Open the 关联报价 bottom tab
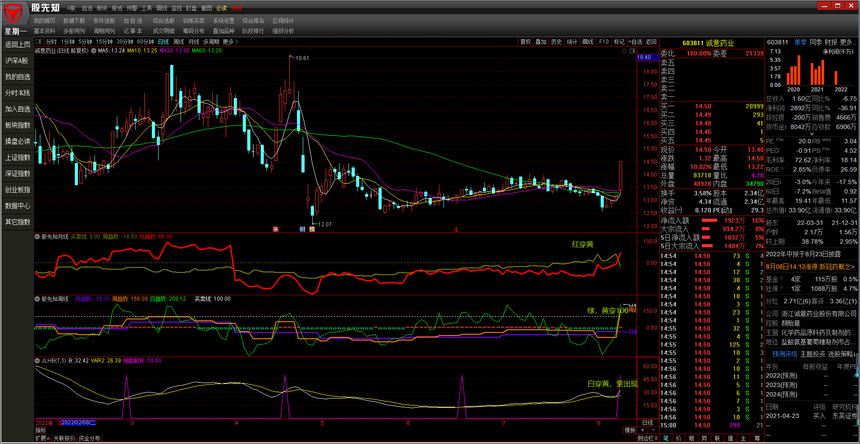The height and width of the screenshot is (444, 860). pyautogui.click(x=64, y=438)
